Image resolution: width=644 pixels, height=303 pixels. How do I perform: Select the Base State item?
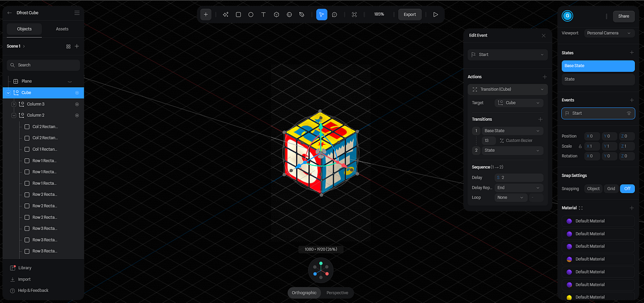click(x=598, y=65)
